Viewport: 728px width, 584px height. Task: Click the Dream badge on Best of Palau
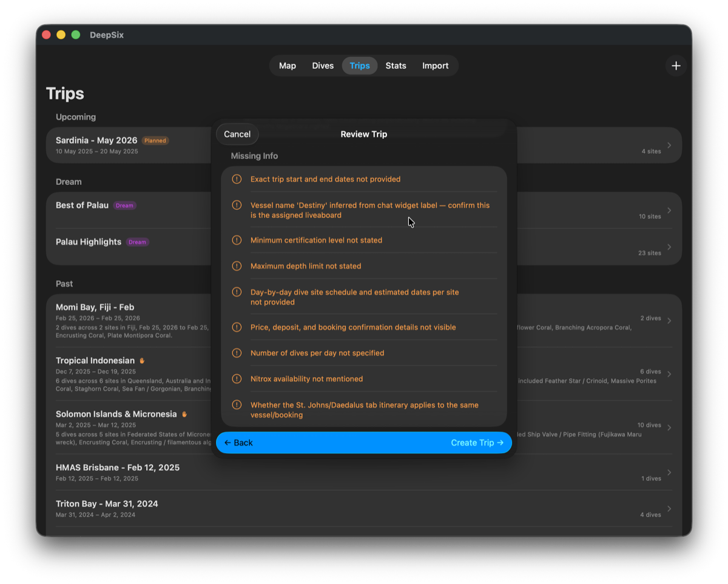click(124, 206)
